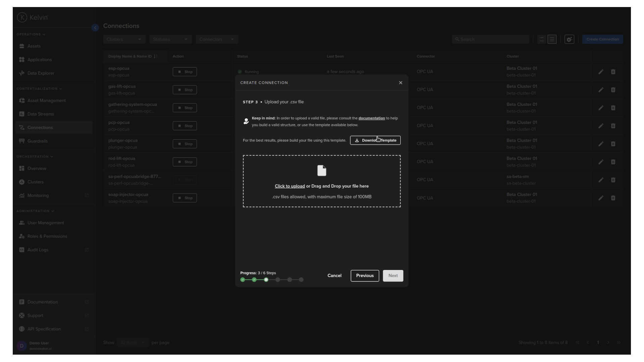Click the AI settings gear icon
The height and width of the screenshot is (362, 644).
[x=569, y=39]
